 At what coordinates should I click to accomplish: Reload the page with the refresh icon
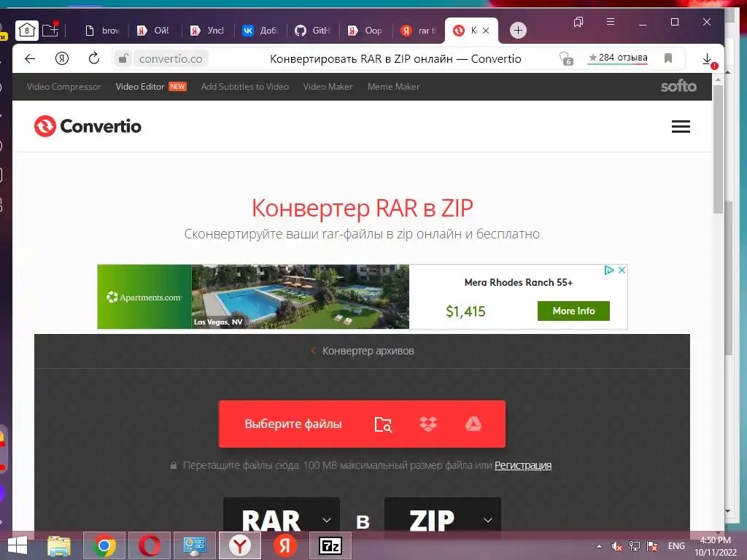94,58
